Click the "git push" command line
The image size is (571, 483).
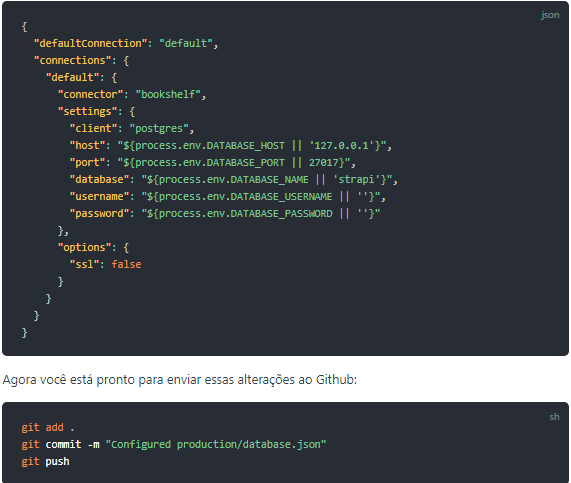tap(46, 462)
